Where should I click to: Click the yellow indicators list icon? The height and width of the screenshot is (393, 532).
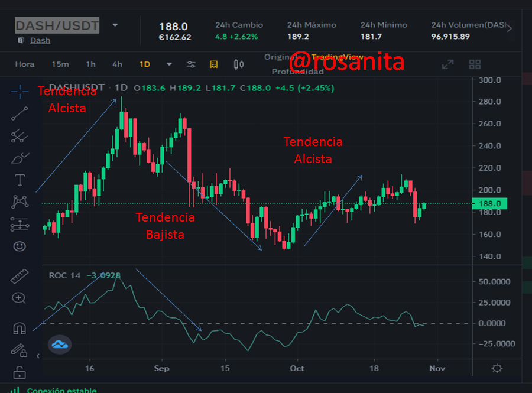tap(214, 64)
